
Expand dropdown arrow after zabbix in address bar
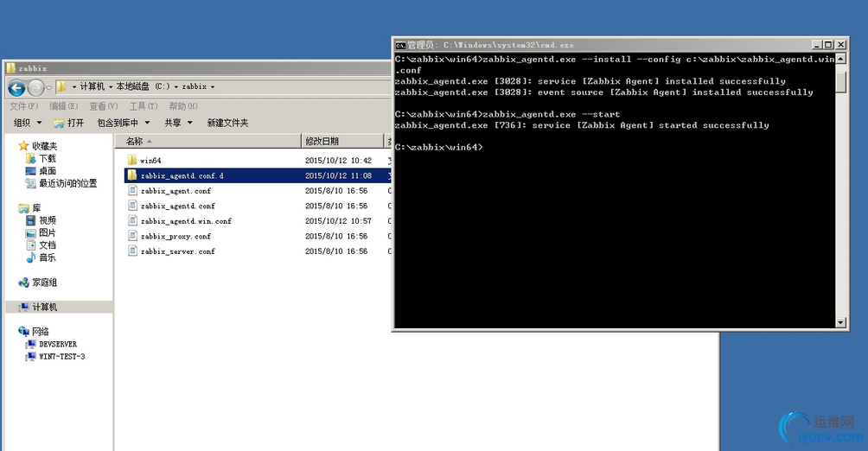(213, 87)
